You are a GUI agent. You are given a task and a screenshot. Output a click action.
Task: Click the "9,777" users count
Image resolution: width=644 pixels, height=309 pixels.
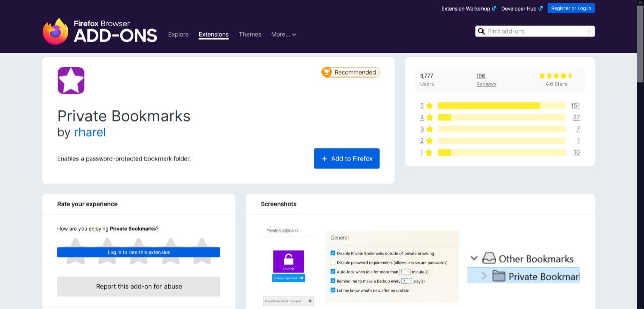click(427, 76)
